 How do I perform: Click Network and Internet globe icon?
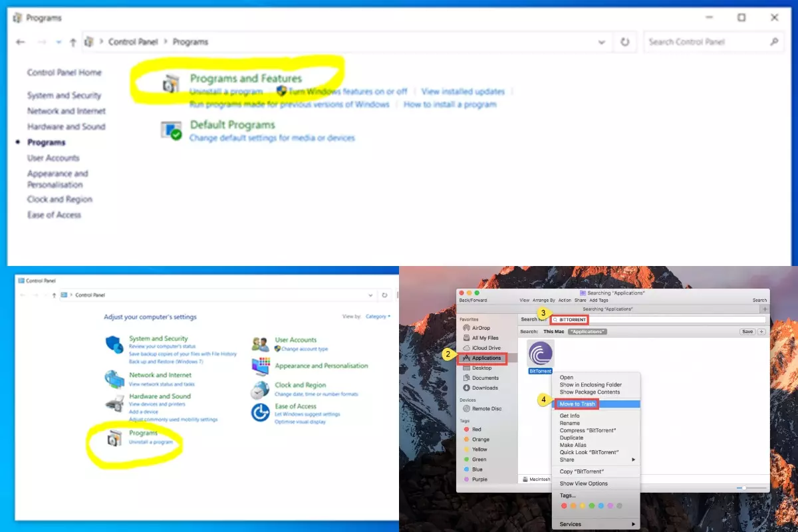114,379
